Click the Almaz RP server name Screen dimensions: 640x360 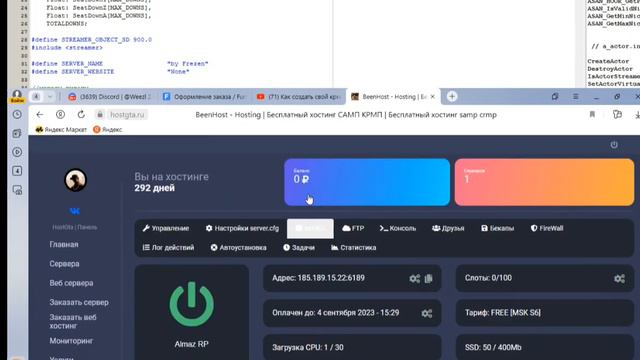point(191,344)
